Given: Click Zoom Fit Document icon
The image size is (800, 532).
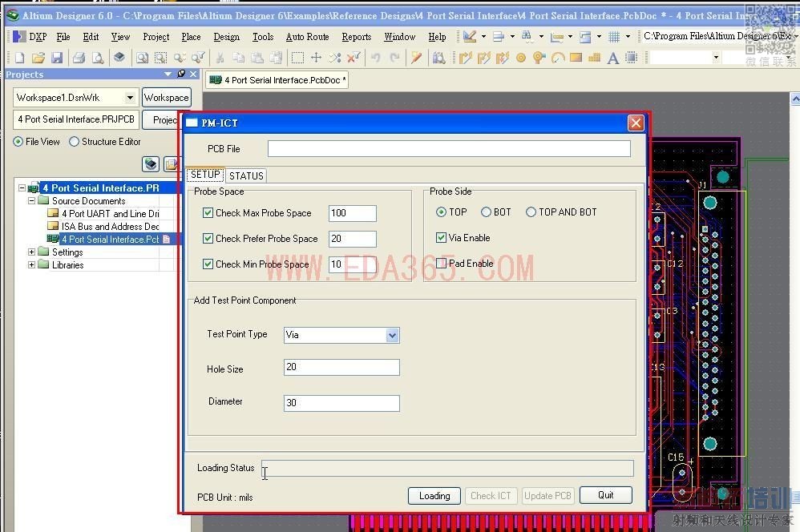Looking at the screenshot, I should pyautogui.click(x=142, y=58).
